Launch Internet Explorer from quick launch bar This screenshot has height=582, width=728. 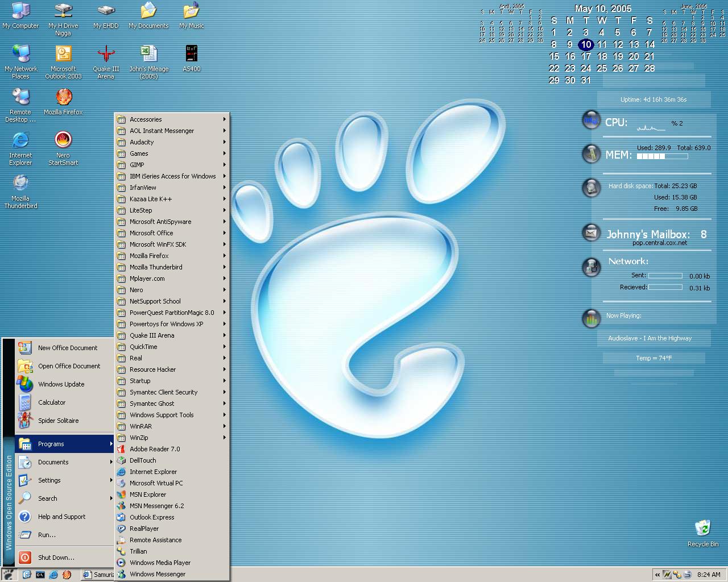[x=53, y=575]
